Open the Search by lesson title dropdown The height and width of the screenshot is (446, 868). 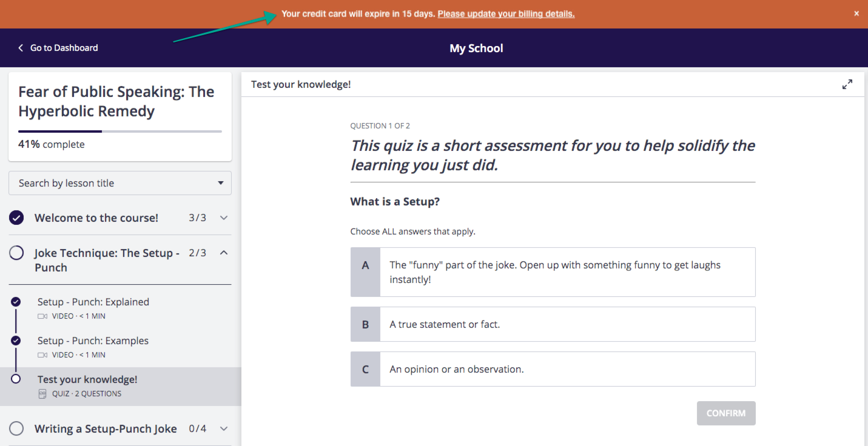click(120, 183)
